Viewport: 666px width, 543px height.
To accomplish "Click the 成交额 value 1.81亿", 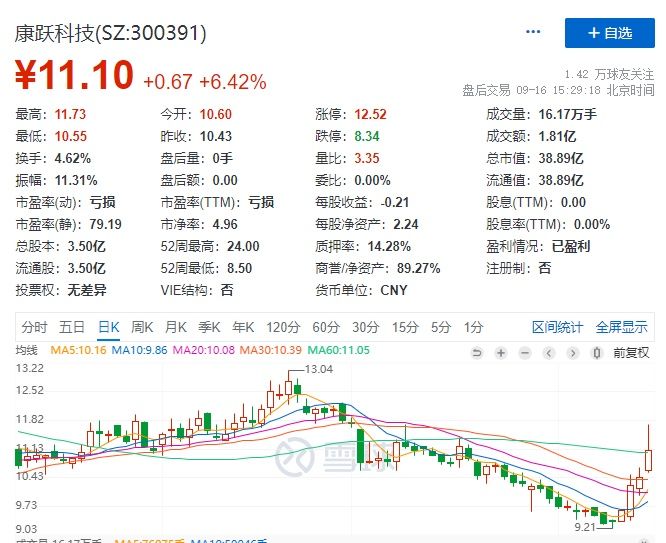I will [x=557, y=136].
